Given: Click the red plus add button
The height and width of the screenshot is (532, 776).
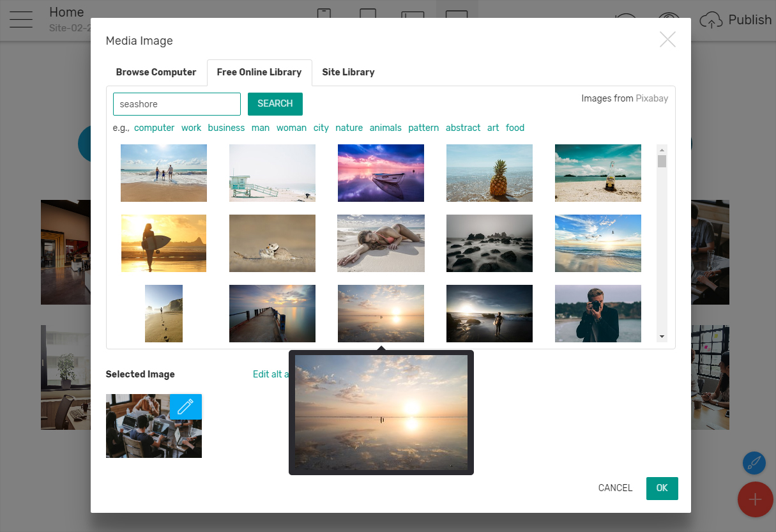Looking at the screenshot, I should coord(755,499).
